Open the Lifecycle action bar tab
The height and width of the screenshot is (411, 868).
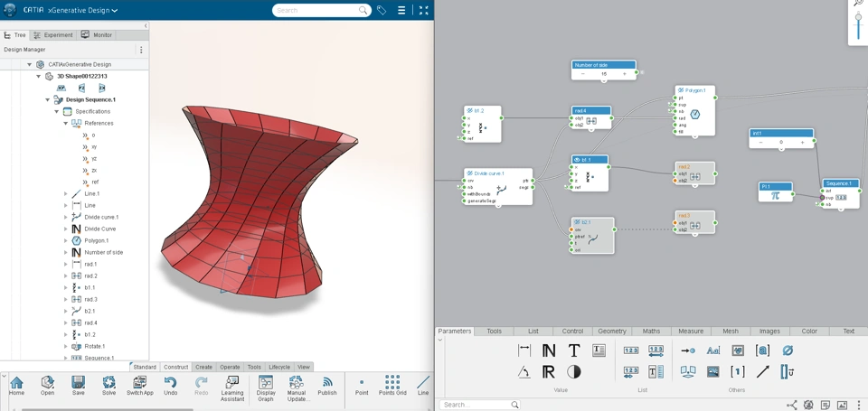[279, 367]
